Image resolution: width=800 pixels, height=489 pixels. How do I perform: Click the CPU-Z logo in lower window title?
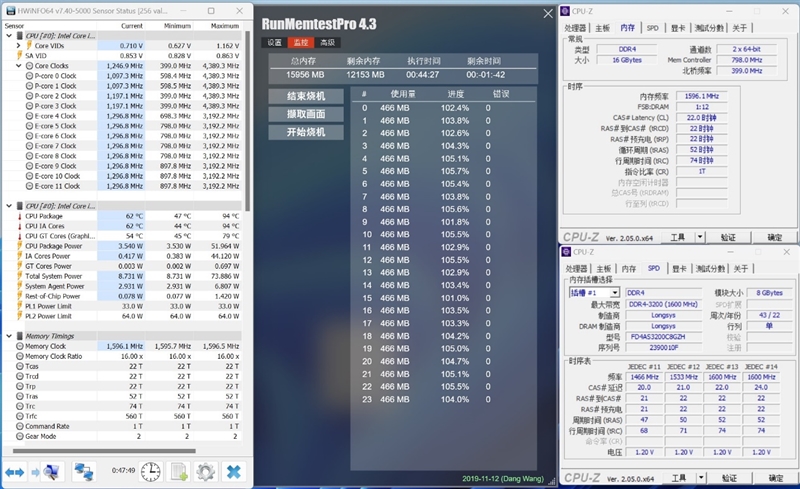click(x=566, y=252)
